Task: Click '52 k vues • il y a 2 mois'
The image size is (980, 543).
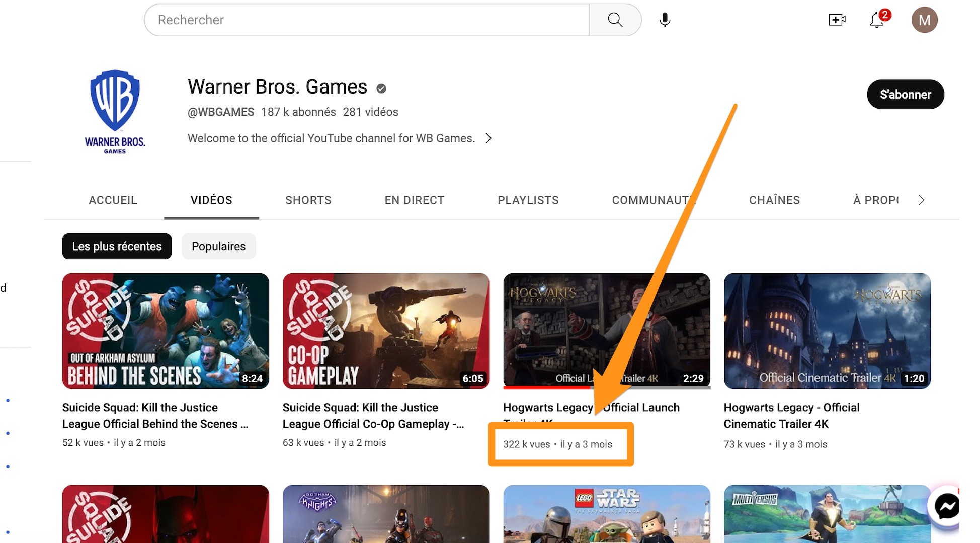Action: pyautogui.click(x=114, y=443)
